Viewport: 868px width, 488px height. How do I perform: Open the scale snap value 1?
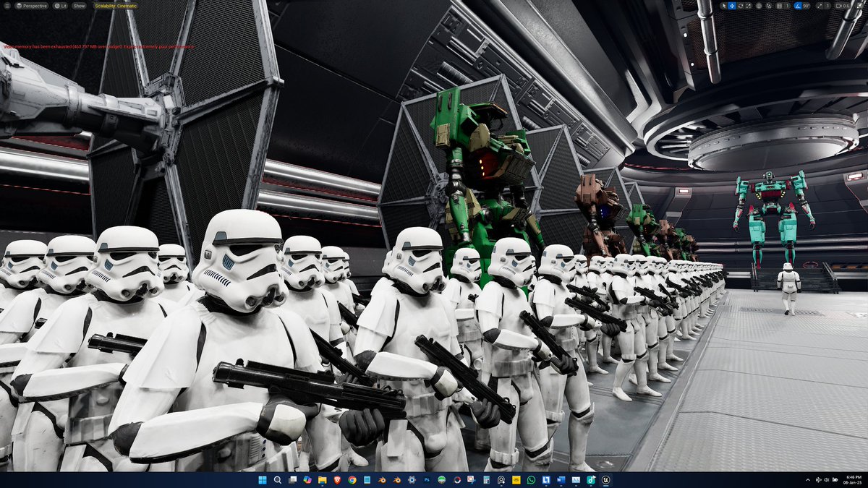click(827, 6)
